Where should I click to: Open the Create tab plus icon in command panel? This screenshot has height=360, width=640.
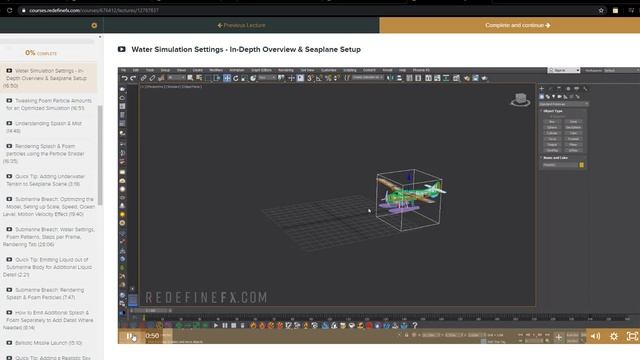click(542, 88)
